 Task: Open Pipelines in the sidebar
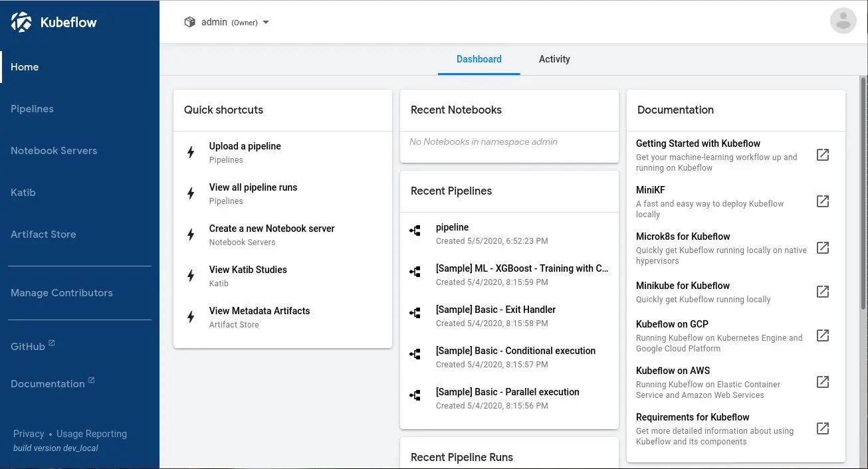coord(32,109)
